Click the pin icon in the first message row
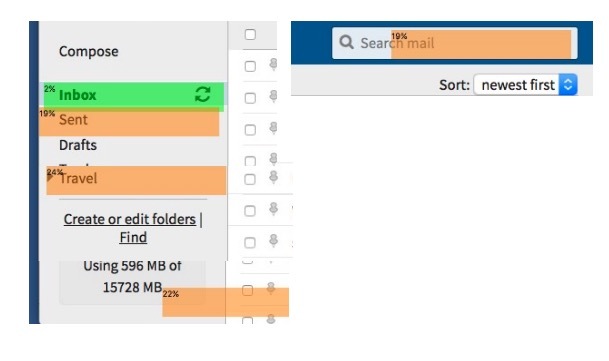 click(273, 64)
